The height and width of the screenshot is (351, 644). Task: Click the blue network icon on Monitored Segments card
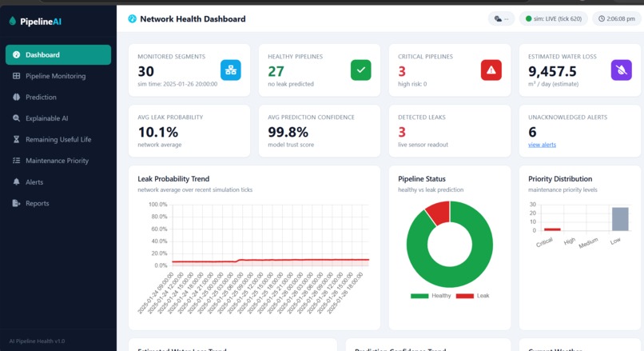tap(231, 70)
